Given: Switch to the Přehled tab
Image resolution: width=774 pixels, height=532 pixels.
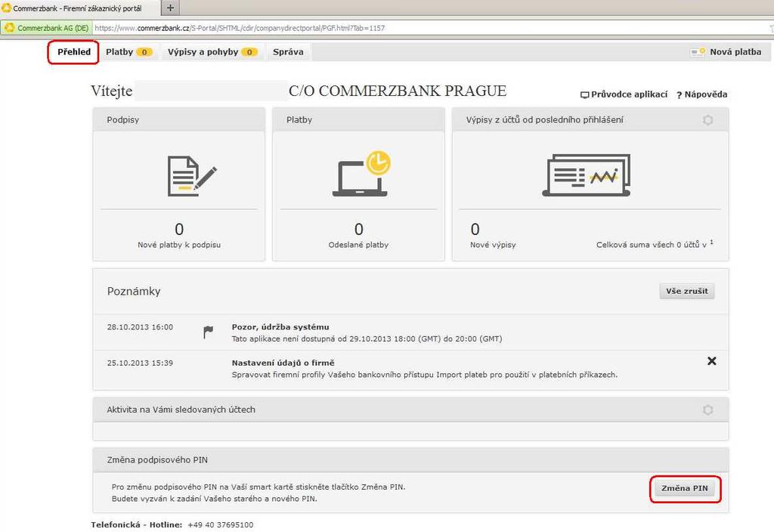Looking at the screenshot, I should pos(74,52).
